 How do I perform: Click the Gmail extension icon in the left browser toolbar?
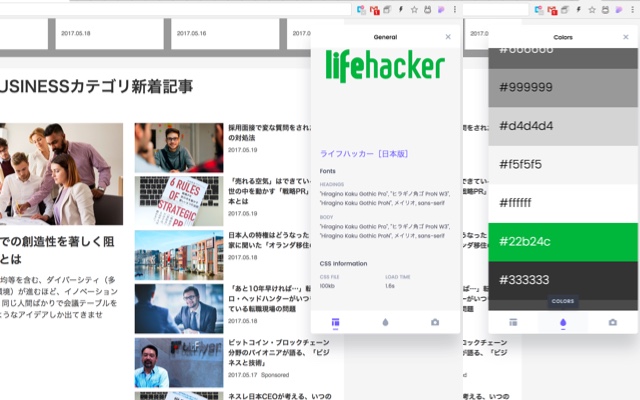click(374, 10)
